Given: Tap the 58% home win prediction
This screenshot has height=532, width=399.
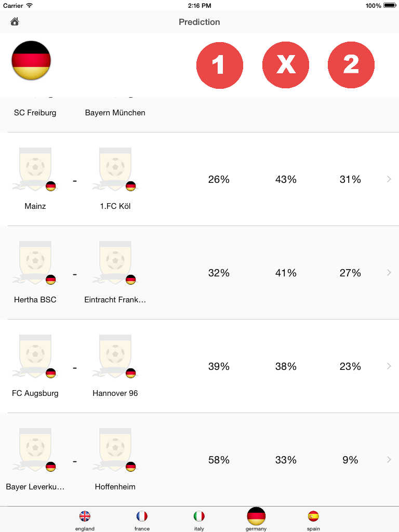Looking at the screenshot, I should [x=219, y=460].
